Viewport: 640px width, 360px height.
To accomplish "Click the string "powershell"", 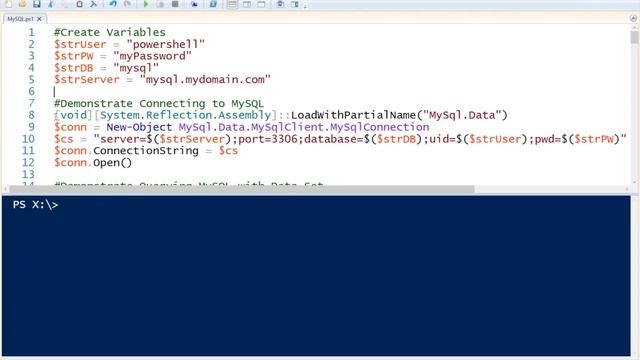I will pyautogui.click(x=166, y=44).
